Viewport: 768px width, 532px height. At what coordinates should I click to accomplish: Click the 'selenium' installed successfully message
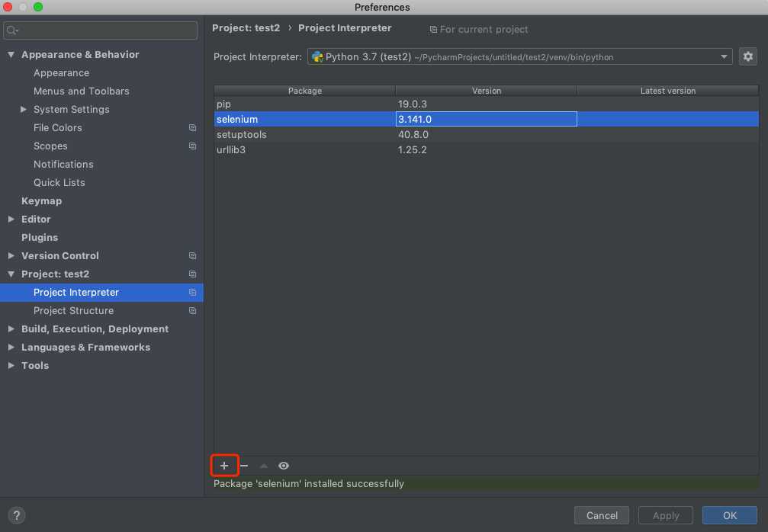pos(309,483)
